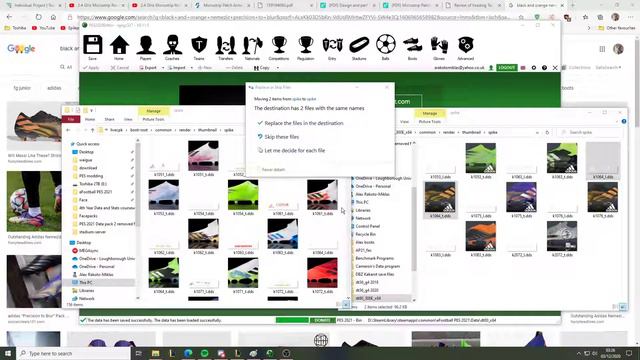The width and height of the screenshot is (640, 360).
Task: Open Manage tab in right Explorer window
Action: pos(430,113)
